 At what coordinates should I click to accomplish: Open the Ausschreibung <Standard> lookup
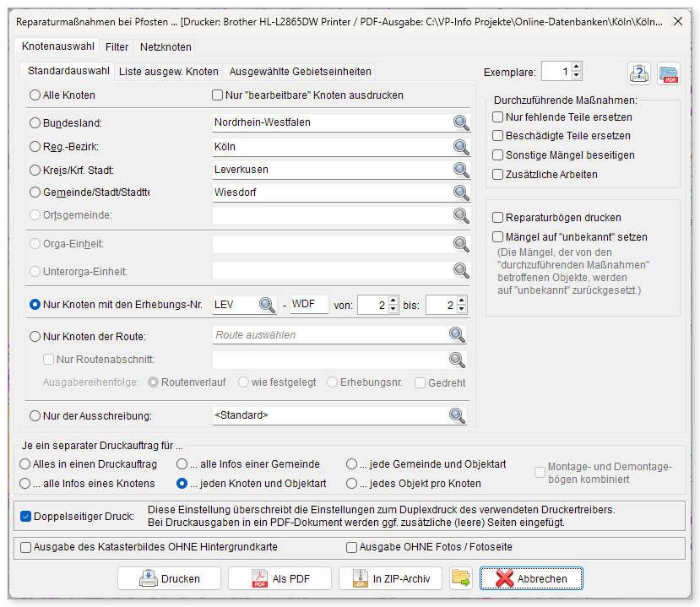pos(457,415)
